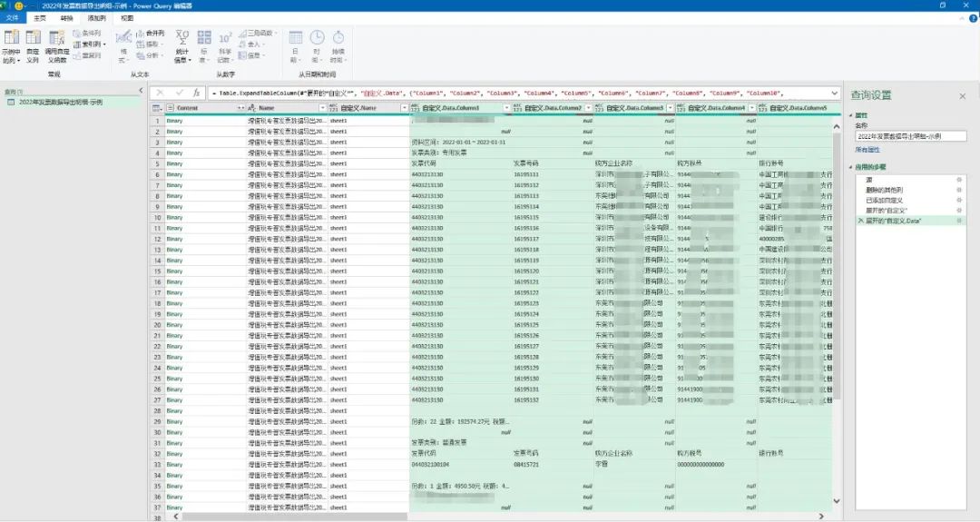Click Column From Examples (示例中的列) icon

(x=11, y=37)
